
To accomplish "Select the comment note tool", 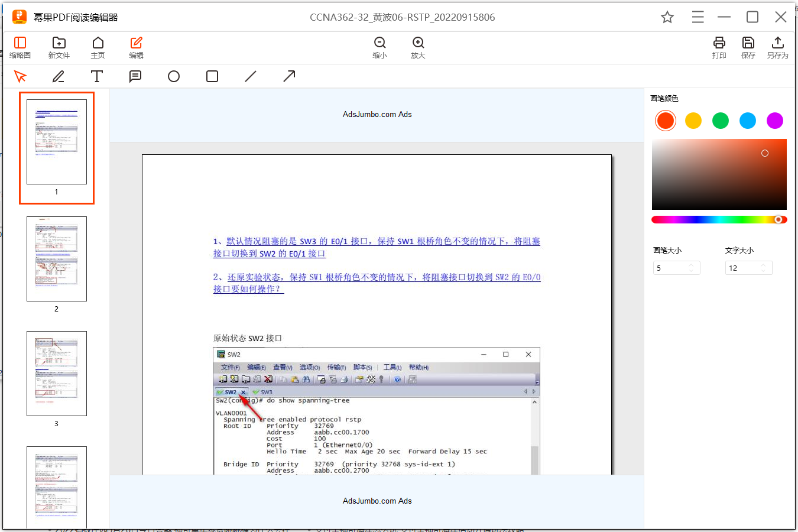I will [135, 76].
